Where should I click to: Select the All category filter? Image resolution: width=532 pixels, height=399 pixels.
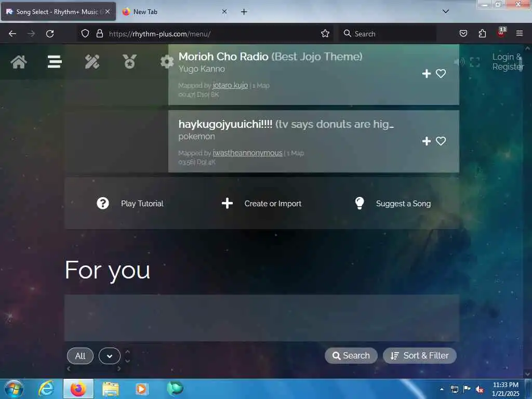(x=80, y=356)
